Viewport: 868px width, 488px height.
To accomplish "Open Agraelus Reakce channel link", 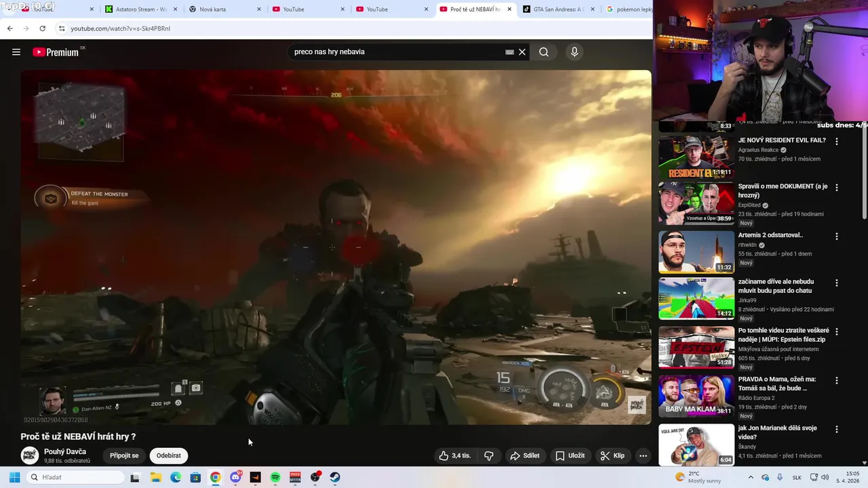I will 758,150.
